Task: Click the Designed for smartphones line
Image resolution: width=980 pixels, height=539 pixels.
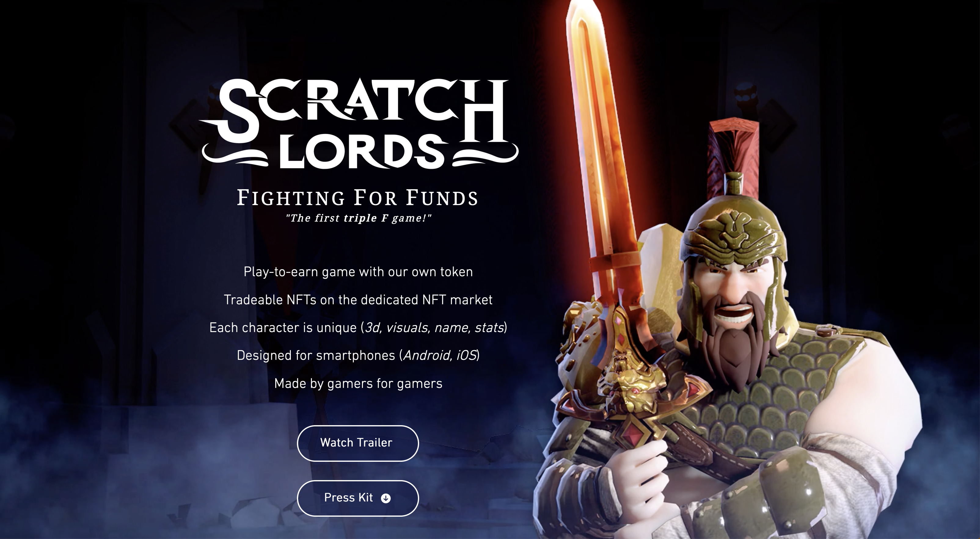Action: pyautogui.click(x=358, y=356)
